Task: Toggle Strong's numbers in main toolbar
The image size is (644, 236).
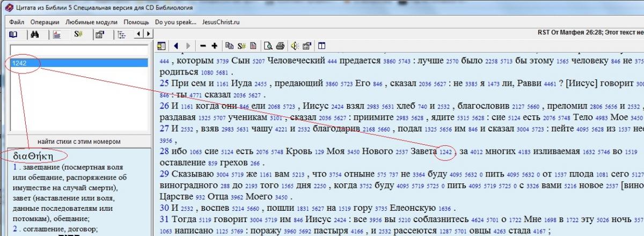Action: click(x=241, y=46)
